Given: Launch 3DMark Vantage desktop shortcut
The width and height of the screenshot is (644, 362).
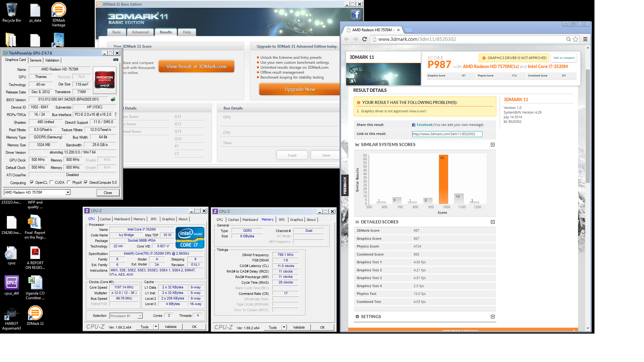Looking at the screenshot, I should pos(59,15).
